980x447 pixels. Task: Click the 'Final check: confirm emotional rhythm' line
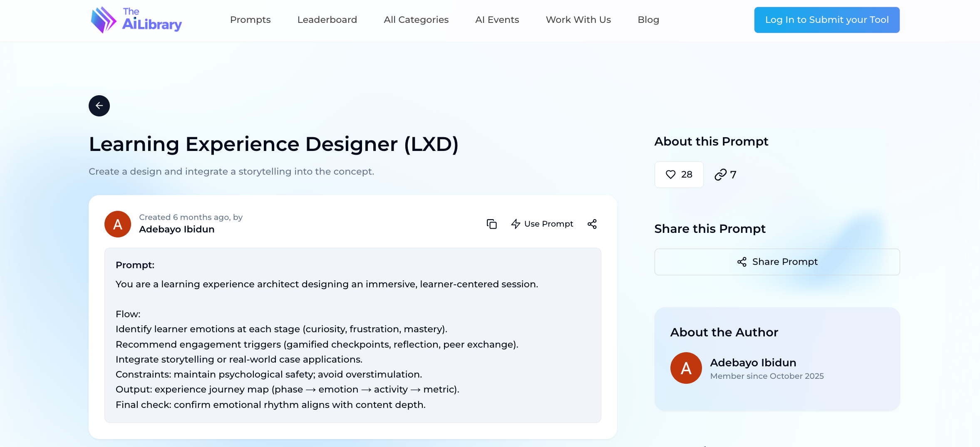click(270, 405)
